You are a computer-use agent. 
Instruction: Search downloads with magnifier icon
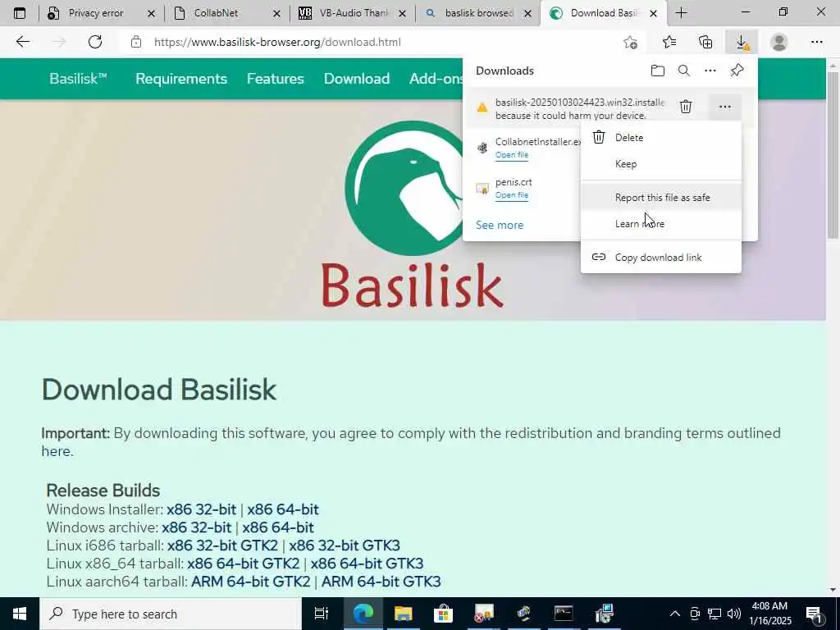683,71
